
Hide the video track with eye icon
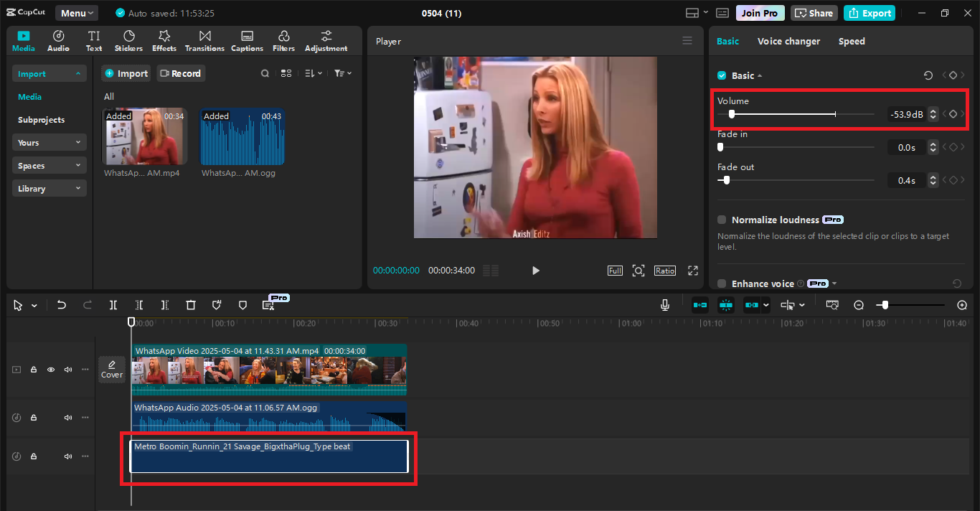click(x=51, y=370)
